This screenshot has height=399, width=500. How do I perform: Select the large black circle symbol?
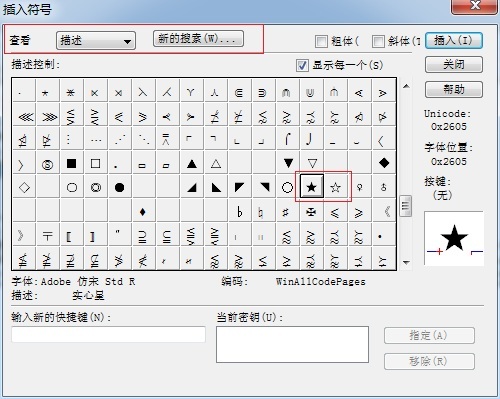click(119, 187)
